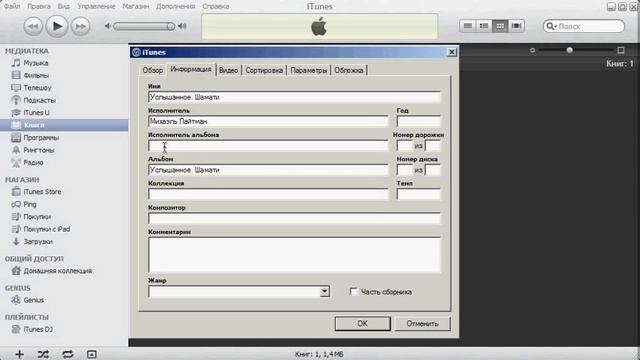Click the Комментарии text area
This screenshot has height=360, width=640.
coord(294,255)
